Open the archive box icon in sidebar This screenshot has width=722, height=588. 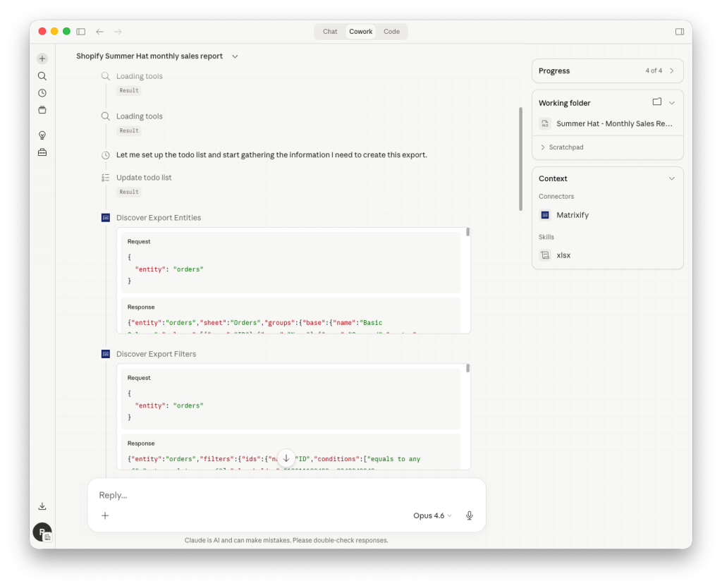point(42,109)
